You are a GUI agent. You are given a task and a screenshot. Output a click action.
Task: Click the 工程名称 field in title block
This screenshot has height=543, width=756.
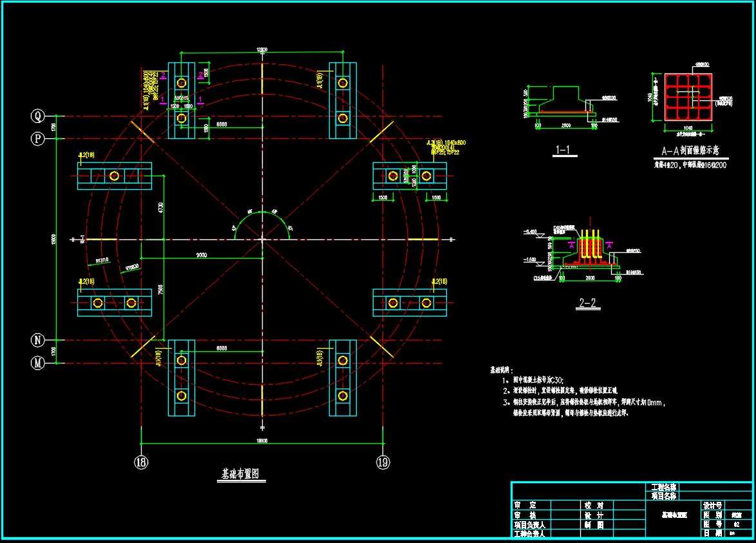point(663,487)
